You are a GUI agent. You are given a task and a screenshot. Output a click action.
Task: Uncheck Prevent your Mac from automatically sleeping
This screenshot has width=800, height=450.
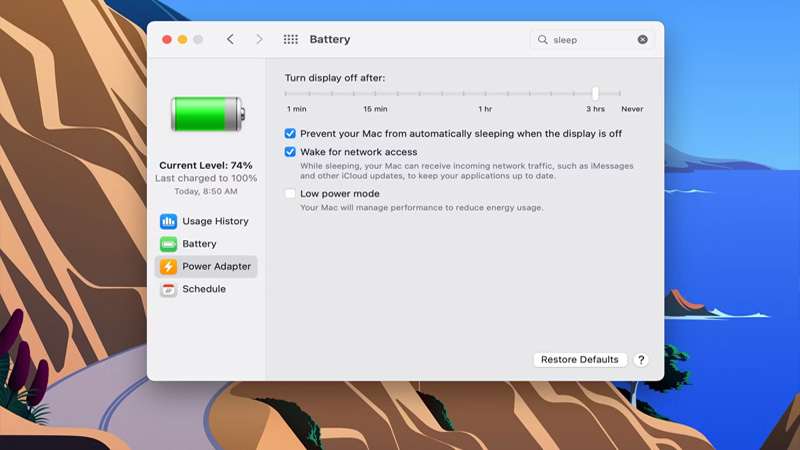(290, 133)
